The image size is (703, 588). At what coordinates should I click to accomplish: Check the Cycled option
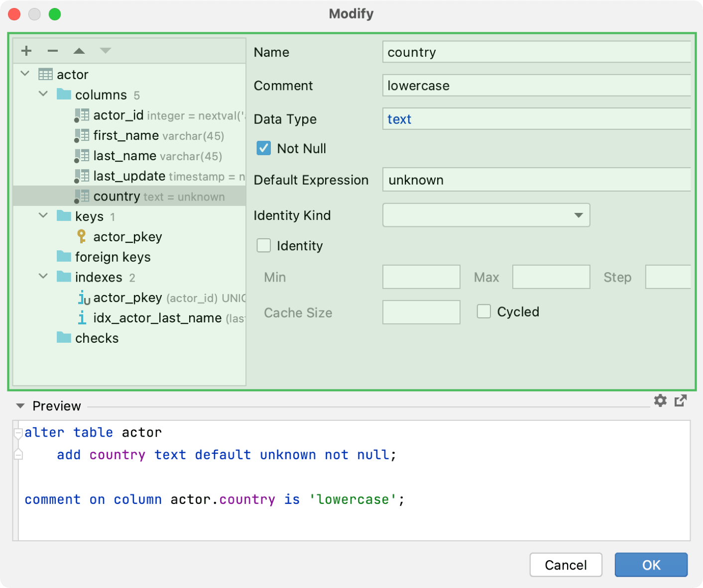point(483,311)
